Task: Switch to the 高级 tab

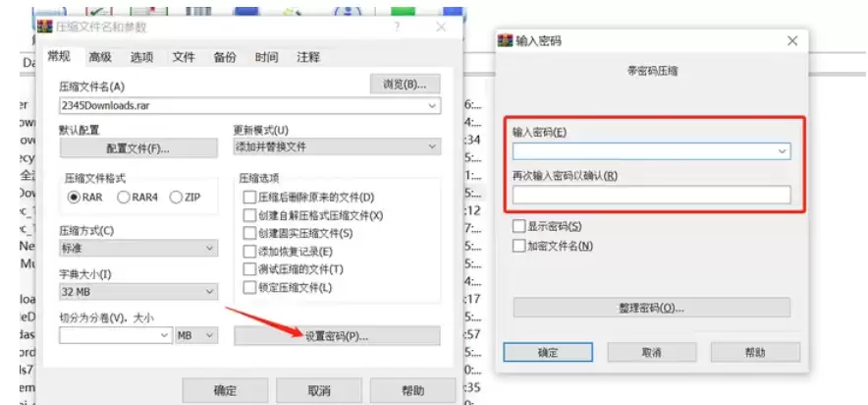Action: 100,57
